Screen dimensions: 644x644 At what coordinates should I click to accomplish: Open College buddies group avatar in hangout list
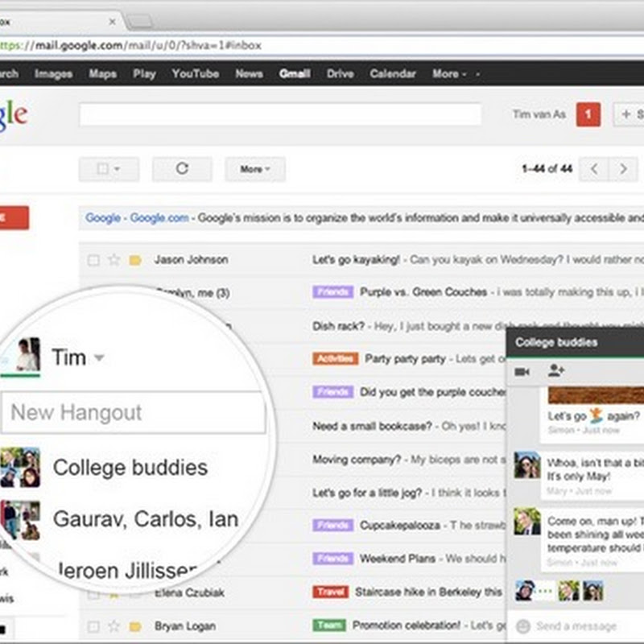pyautogui.click(x=20, y=468)
